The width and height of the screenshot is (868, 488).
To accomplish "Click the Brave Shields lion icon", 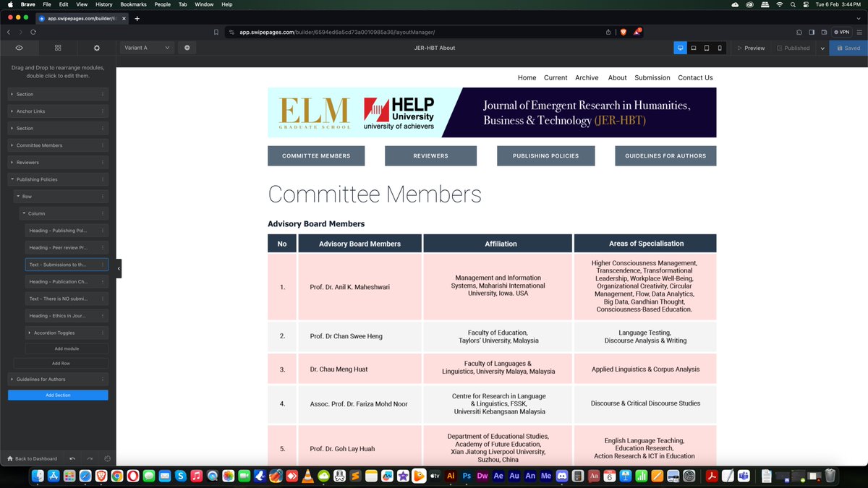I will point(624,32).
